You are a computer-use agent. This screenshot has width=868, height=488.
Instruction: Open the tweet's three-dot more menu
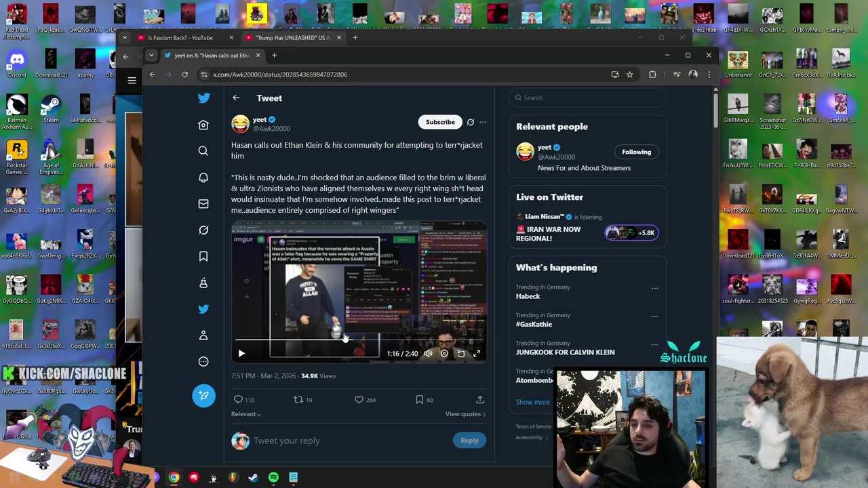point(483,122)
